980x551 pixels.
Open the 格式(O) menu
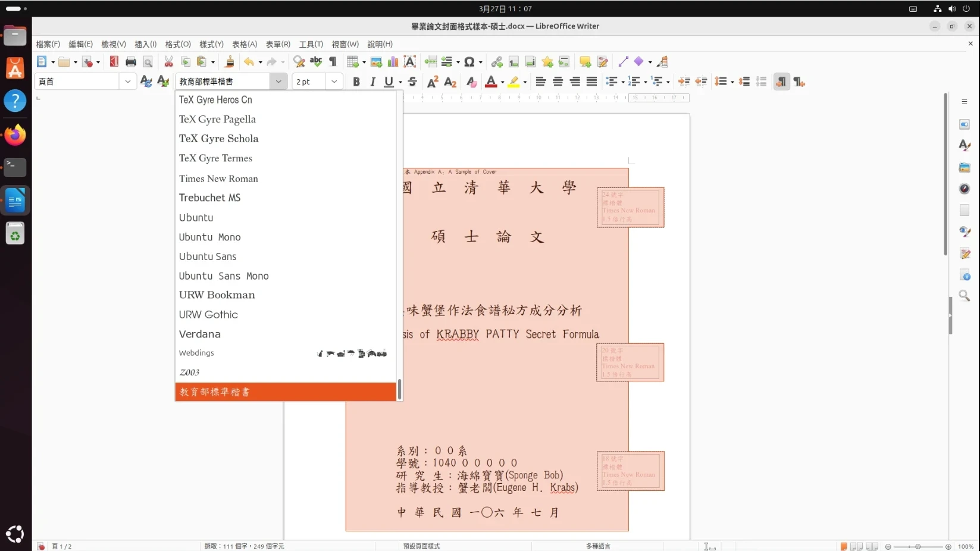click(178, 44)
